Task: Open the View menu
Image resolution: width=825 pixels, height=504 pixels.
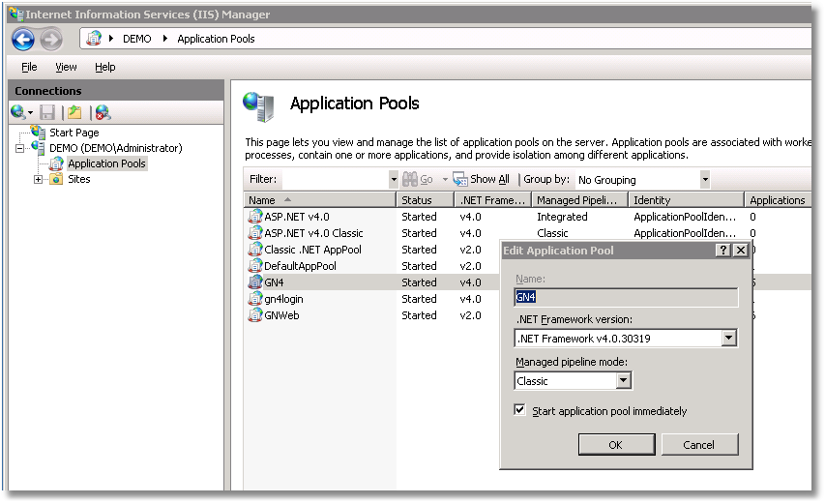Action: coord(66,67)
